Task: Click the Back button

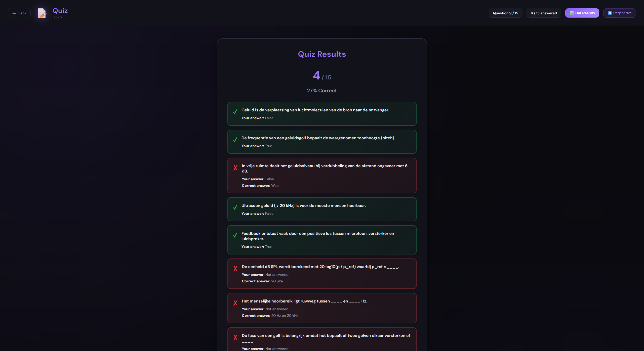Action: tap(19, 13)
